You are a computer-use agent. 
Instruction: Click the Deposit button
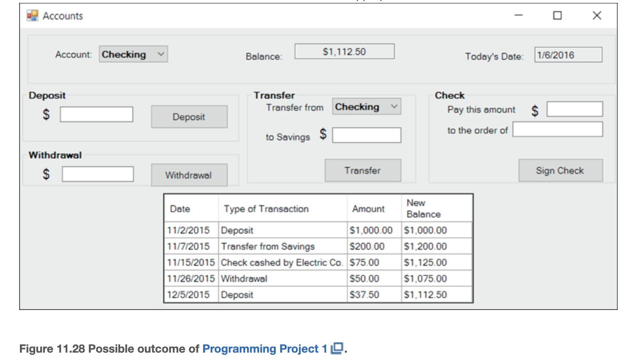pos(189,117)
